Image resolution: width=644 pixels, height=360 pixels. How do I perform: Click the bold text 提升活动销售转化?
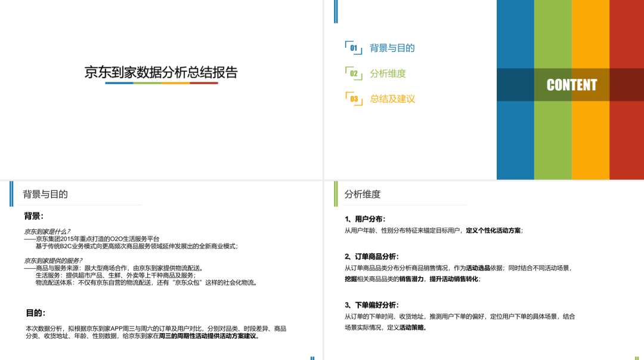454,279
